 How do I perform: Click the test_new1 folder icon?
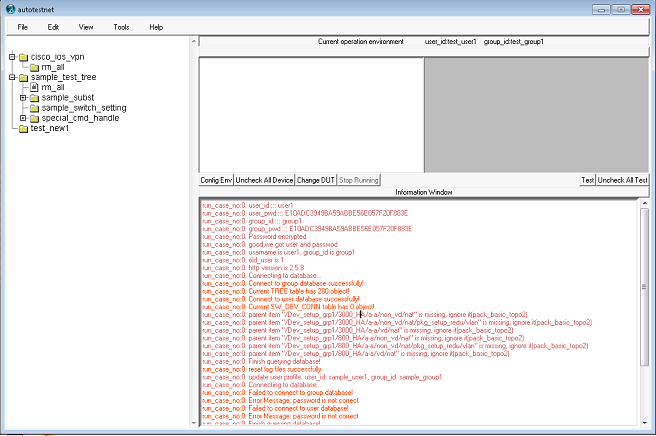coord(23,128)
